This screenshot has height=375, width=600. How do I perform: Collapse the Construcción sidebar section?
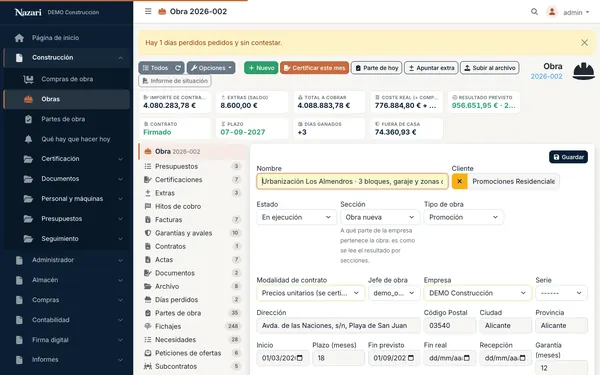tap(121, 58)
